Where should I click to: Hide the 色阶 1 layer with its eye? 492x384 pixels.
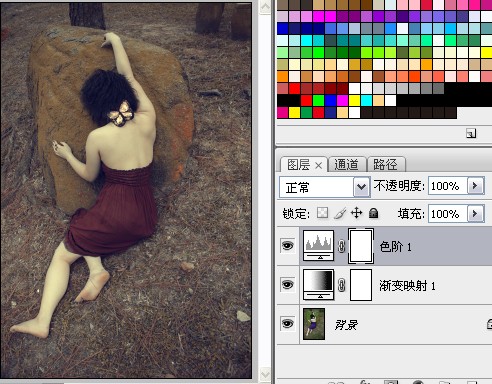[x=288, y=246]
